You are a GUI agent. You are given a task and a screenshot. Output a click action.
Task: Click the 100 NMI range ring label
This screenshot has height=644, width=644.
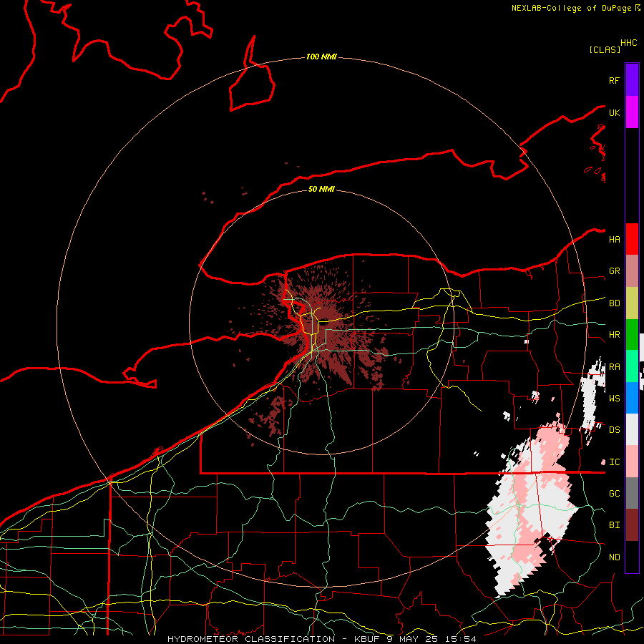pos(321,57)
